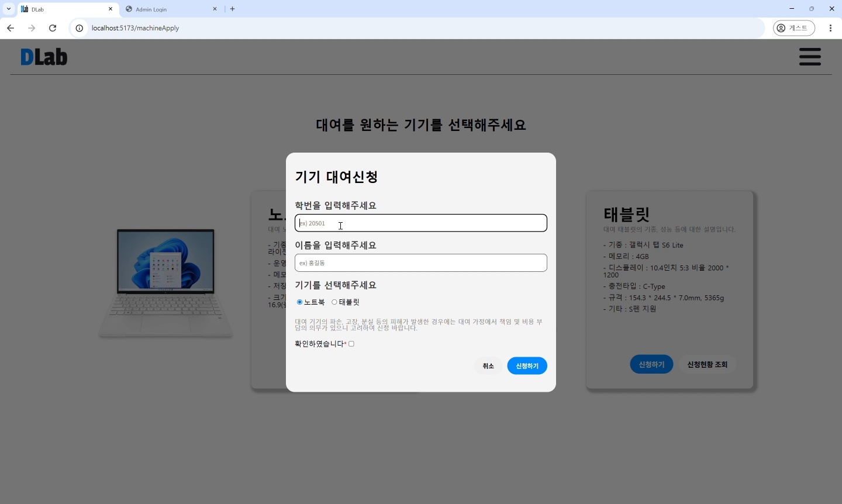Open a new browser tab
Screen dimensions: 842x504
233,9
